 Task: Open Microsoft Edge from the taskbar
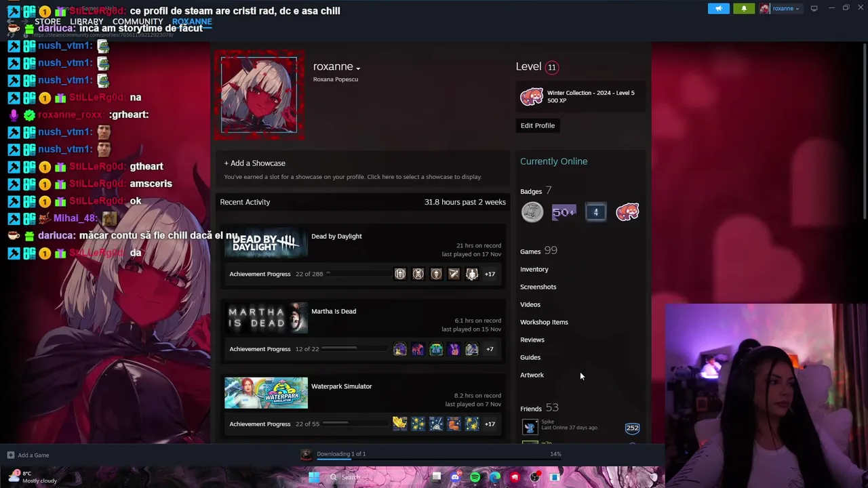click(x=495, y=477)
